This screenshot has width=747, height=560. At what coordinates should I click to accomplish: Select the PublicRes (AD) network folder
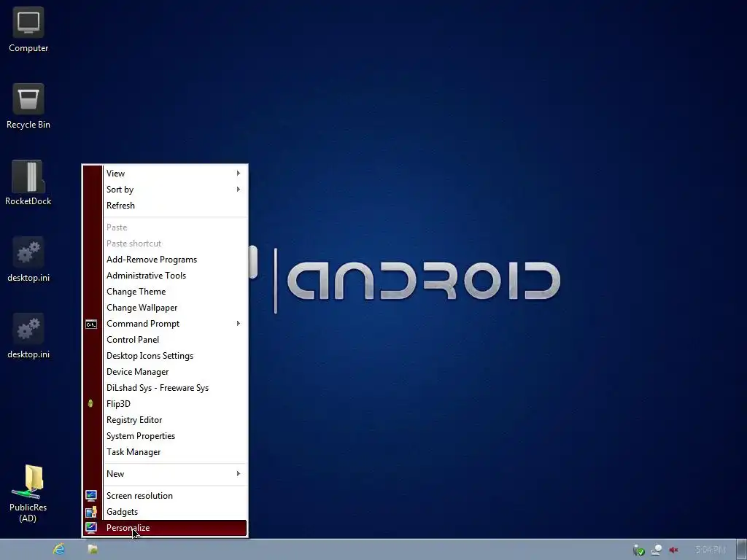[28, 494]
